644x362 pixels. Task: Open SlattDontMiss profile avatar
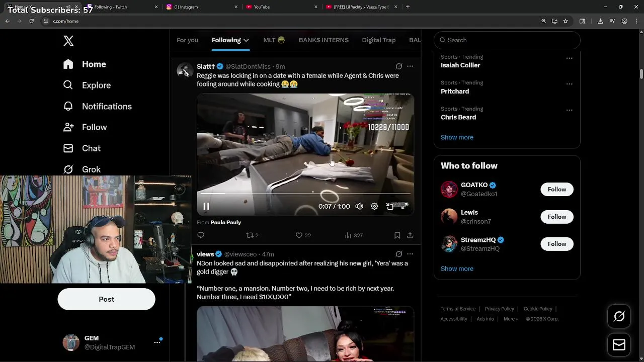pyautogui.click(x=185, y=71)
